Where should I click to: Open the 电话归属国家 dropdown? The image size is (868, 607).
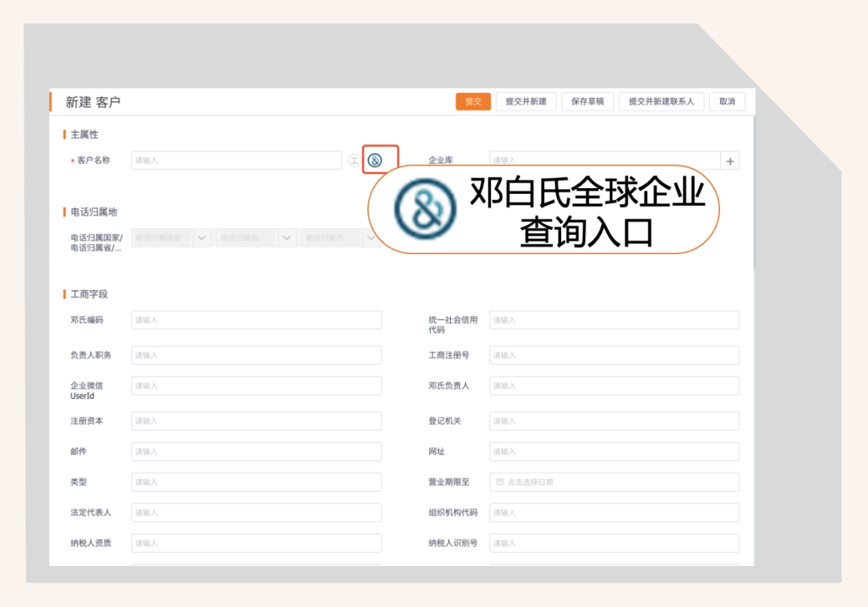click(171, 238)
